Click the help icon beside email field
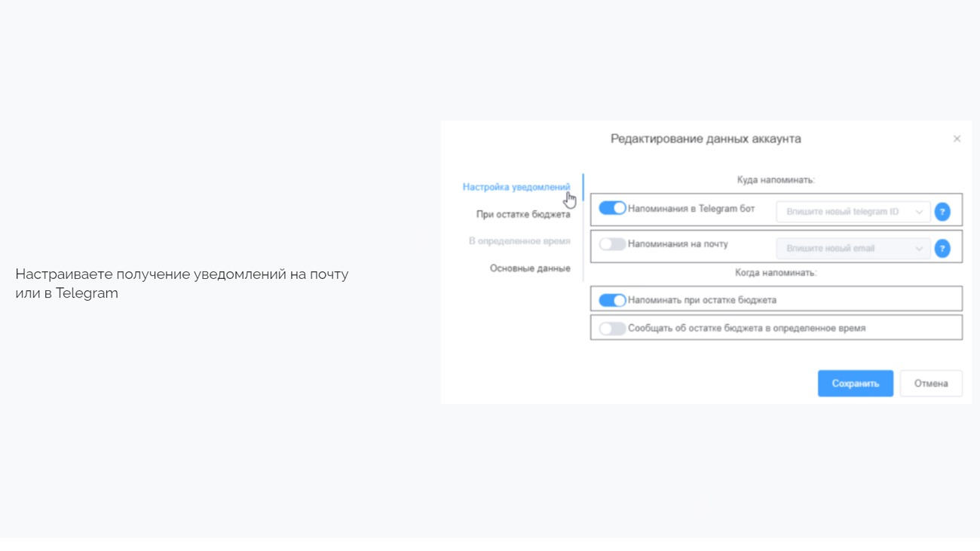Screen dimensions: 980x551 (x=942, y=248)
